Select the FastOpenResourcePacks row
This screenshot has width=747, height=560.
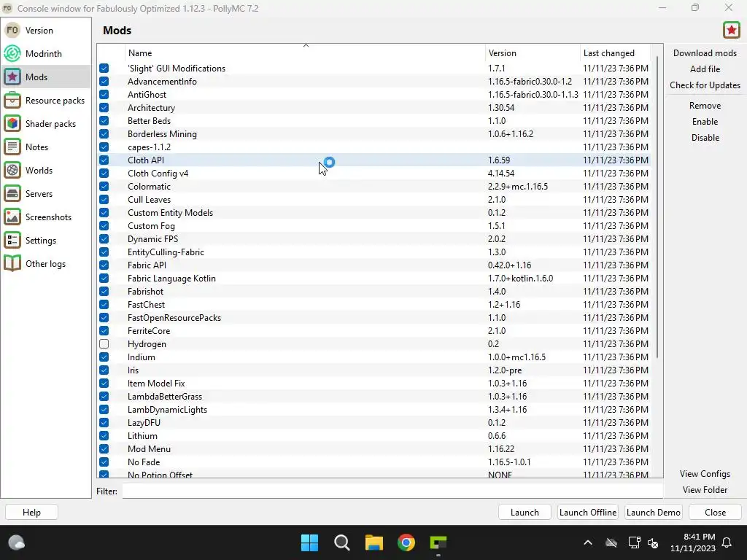coord(374,318)
